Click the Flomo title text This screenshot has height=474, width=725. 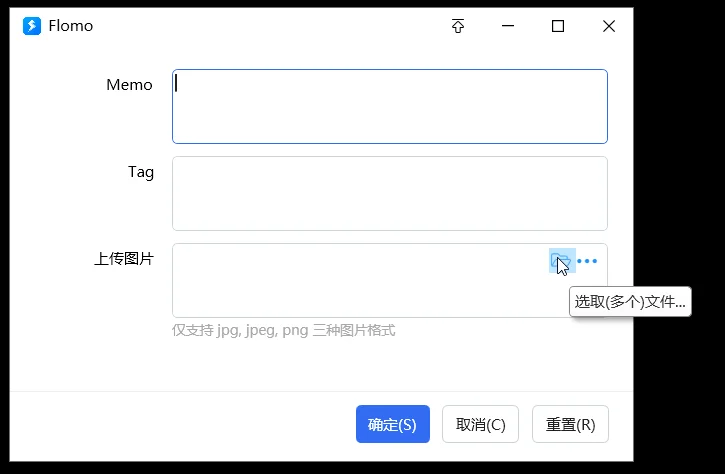(x=71, y=26)
